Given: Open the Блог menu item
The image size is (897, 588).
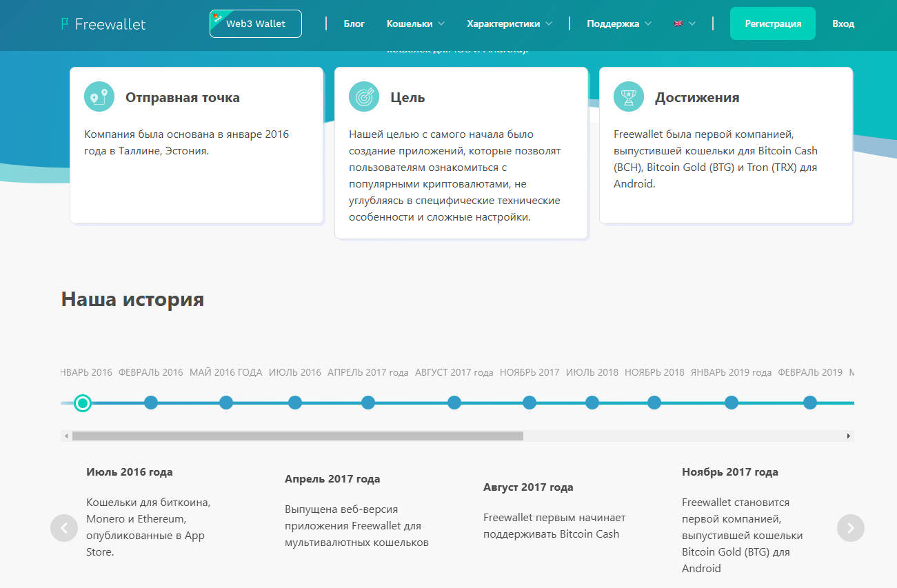Looking at the screenshot, I should (x=354, y=23).
